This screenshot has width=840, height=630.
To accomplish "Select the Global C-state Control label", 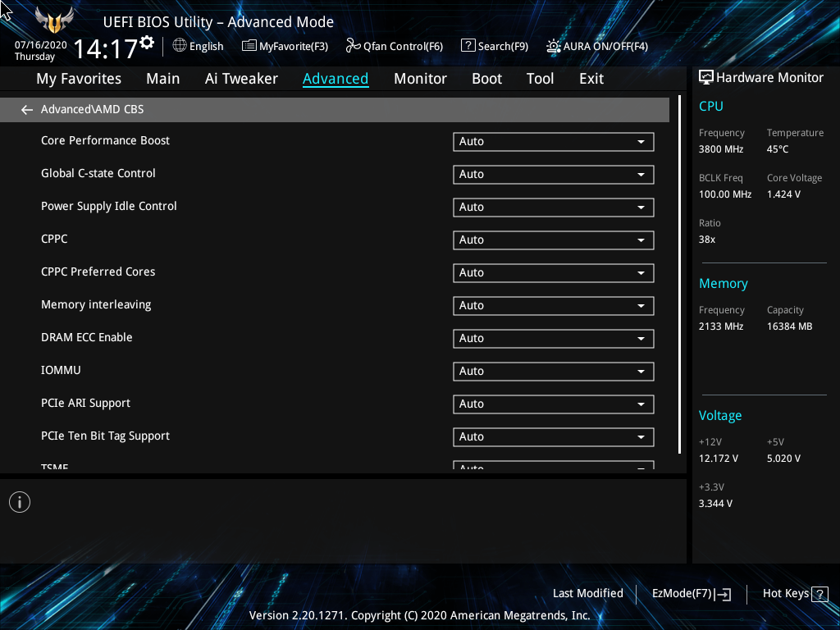I will (98, 173).
